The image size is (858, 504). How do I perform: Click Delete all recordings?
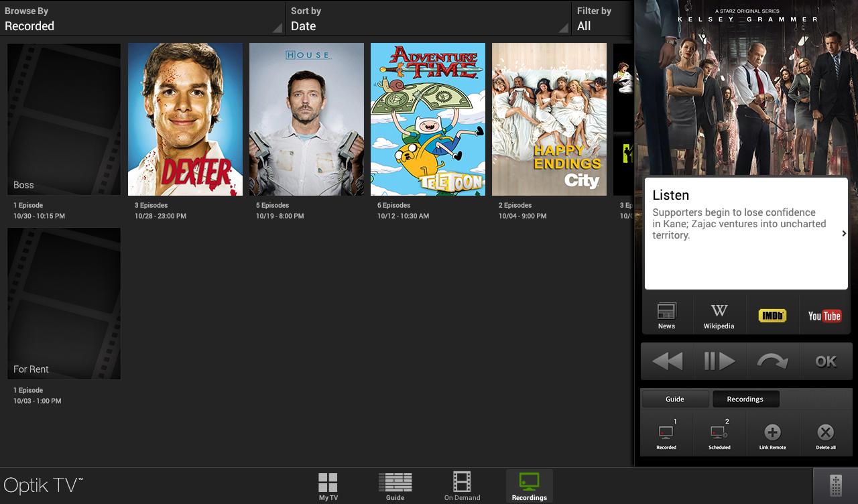825,432
